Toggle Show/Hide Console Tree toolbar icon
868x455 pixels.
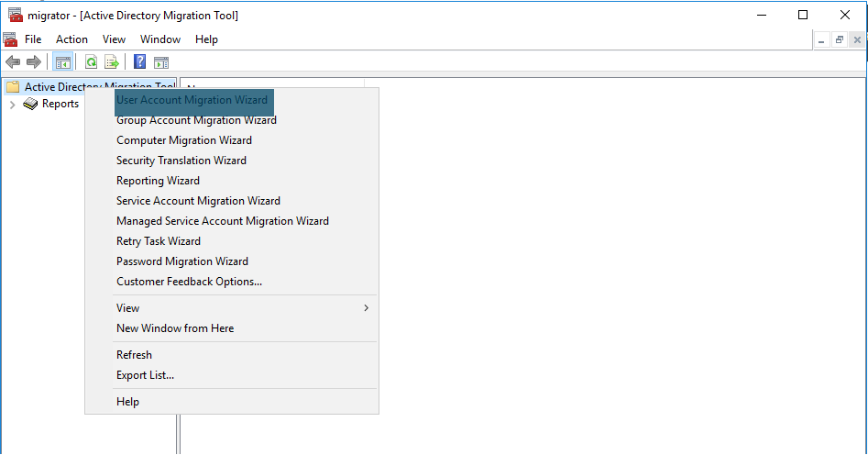pos(62,62)
